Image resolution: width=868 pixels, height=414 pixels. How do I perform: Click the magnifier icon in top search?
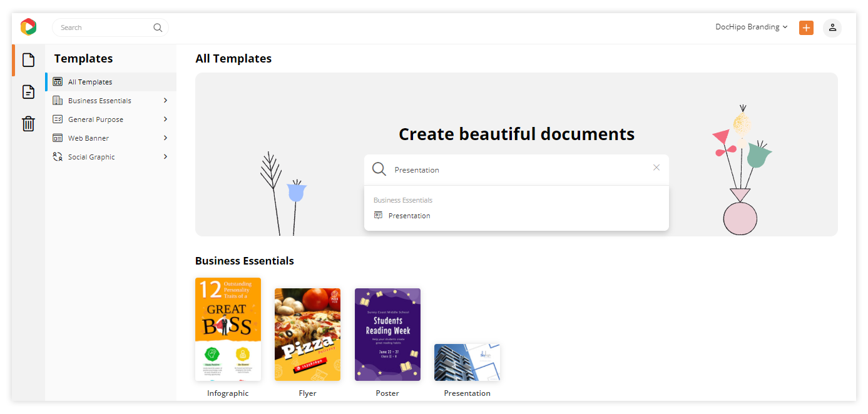[x=158, y=28]
